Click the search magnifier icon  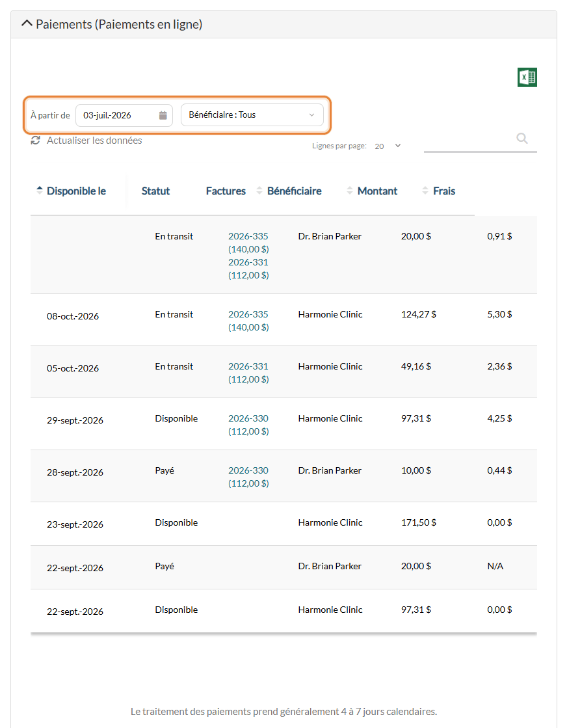pos(522,139)
